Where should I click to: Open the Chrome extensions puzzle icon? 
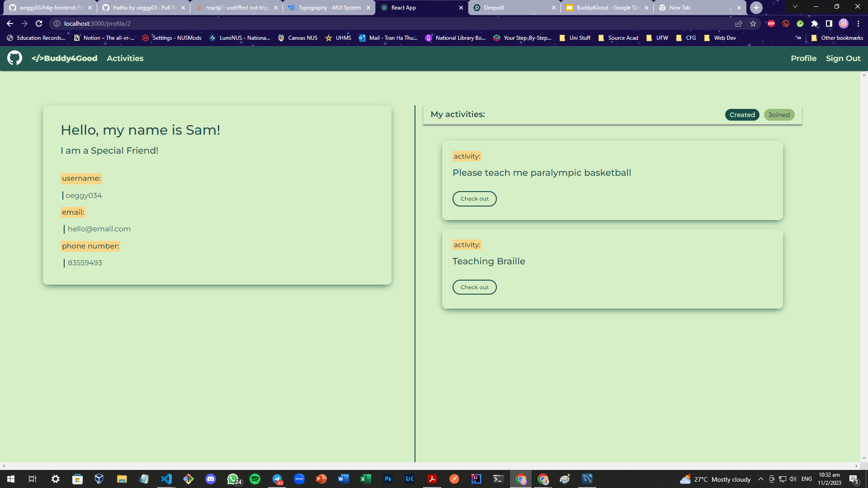click(815, 23)
